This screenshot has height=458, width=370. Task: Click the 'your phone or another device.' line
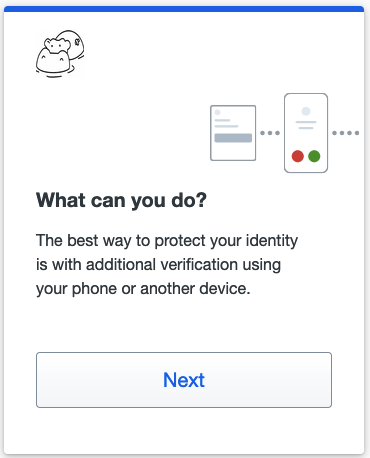(143, 289)
